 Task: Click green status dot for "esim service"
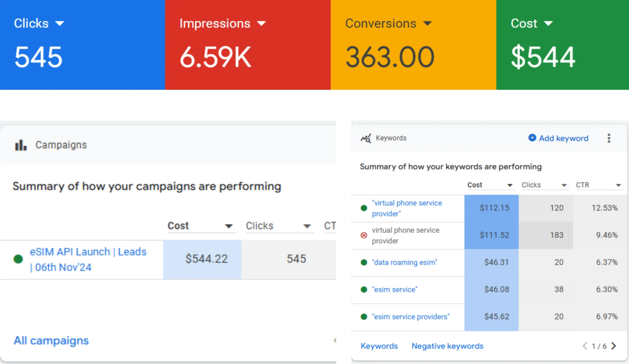click(x=364, y=289)
